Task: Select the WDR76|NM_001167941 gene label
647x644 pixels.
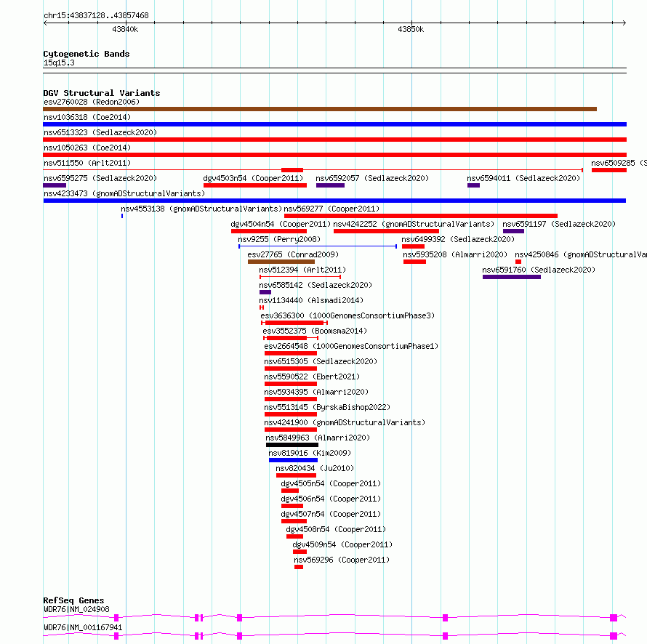Action: (x=83, y=627)
